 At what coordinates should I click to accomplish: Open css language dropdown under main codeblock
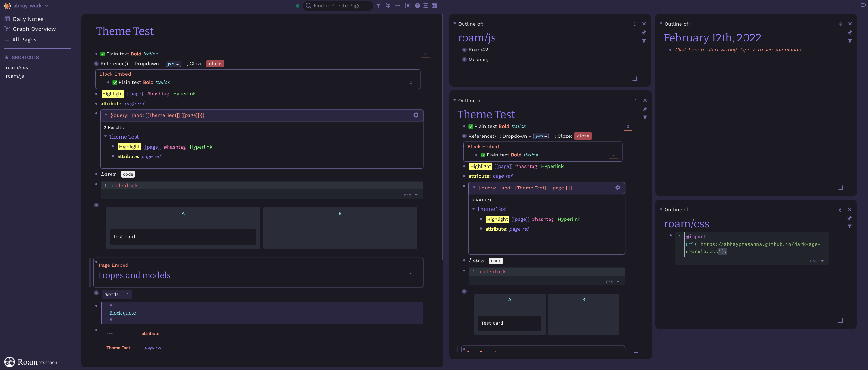tap(411, 195)
